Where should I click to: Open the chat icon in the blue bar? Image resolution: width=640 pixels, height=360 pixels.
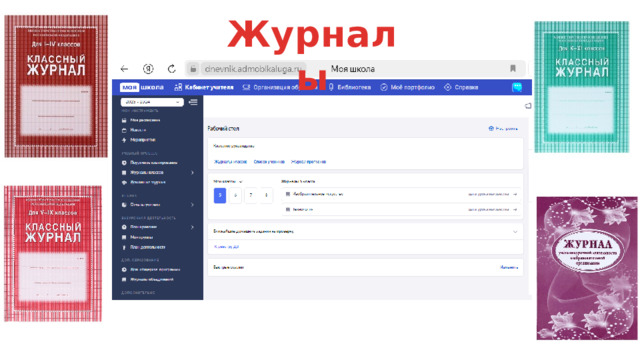517,87
